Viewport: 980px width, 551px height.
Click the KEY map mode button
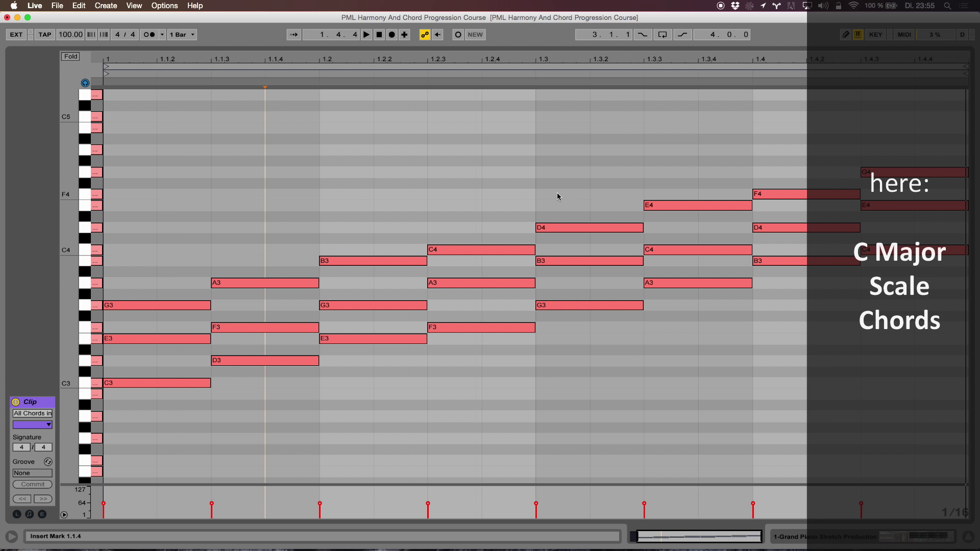[x=875, y=35]
